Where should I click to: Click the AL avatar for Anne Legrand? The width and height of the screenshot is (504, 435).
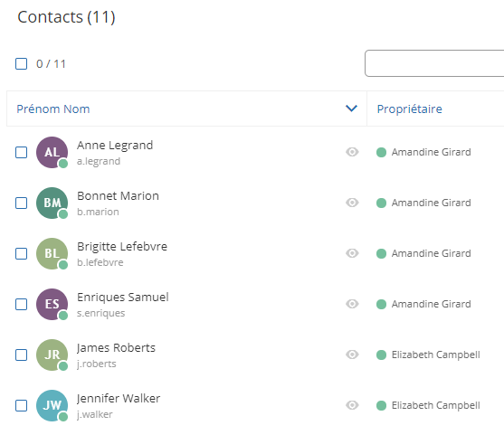click(52, 152)
